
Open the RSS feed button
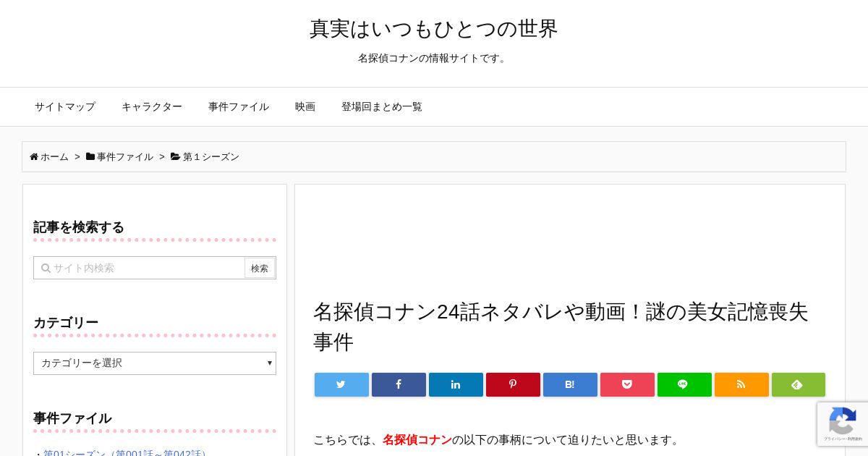(x=741, y=384)
